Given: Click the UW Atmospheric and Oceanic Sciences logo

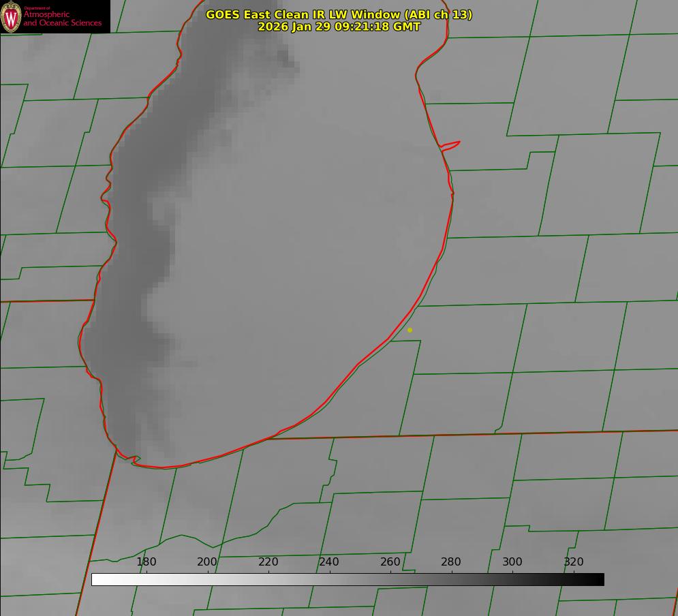Looking at the screenshot, I should click(x=55, y=16).
